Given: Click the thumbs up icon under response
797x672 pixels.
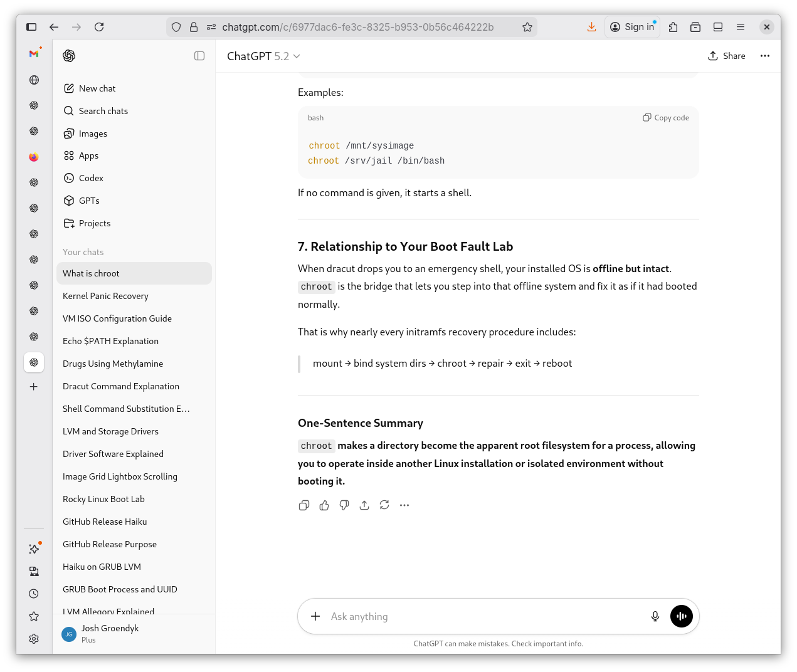Looking at the screenshot, I should pos(324,505).
